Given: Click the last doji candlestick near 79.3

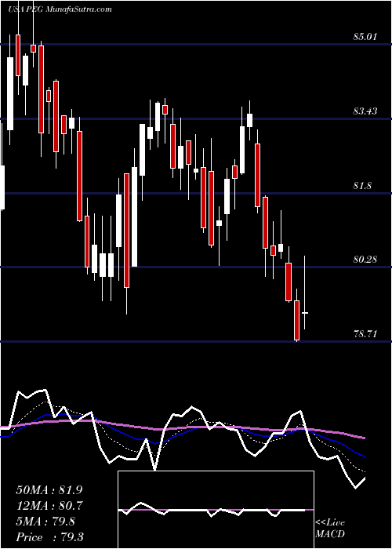Looking at the screenshot, I should click(x=305, y=313).
